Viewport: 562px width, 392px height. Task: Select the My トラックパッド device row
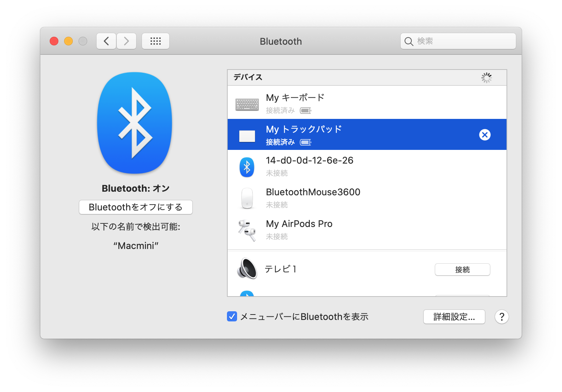pyautogui.click(x=367, y=134)
